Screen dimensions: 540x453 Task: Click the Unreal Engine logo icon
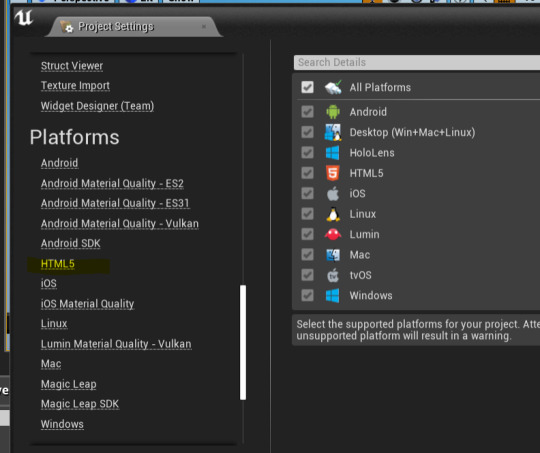(23, 18)
